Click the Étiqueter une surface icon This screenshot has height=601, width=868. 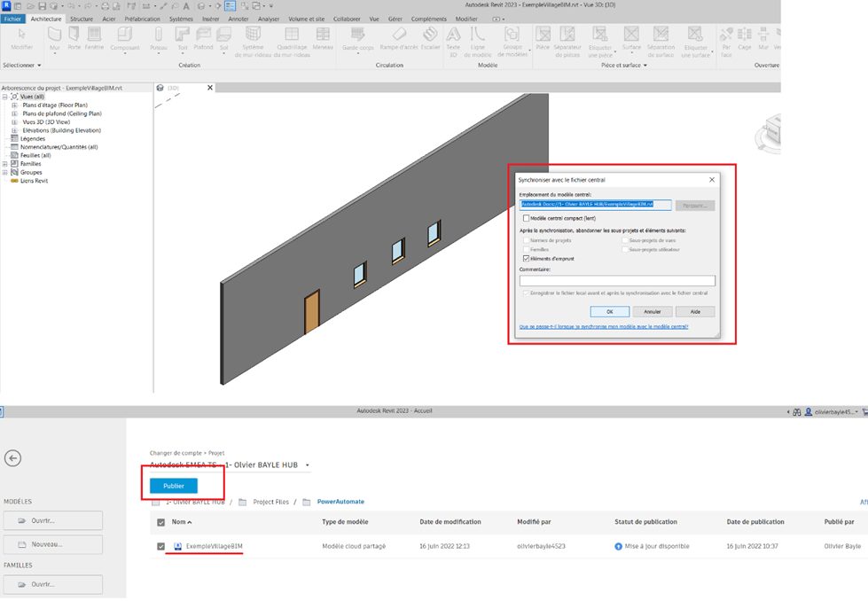695,35
